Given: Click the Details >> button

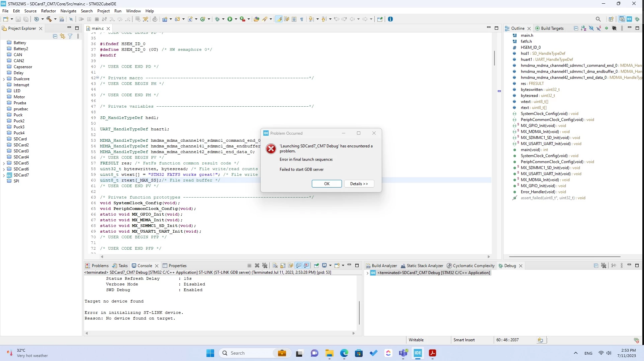Looking at the screenshot, I should click(359, 184).
